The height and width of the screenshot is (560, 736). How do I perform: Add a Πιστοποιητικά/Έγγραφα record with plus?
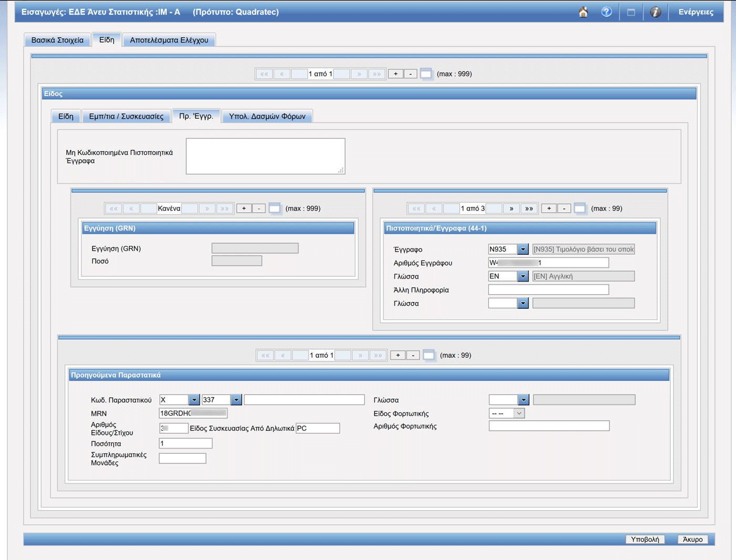(x=549, y=209)
